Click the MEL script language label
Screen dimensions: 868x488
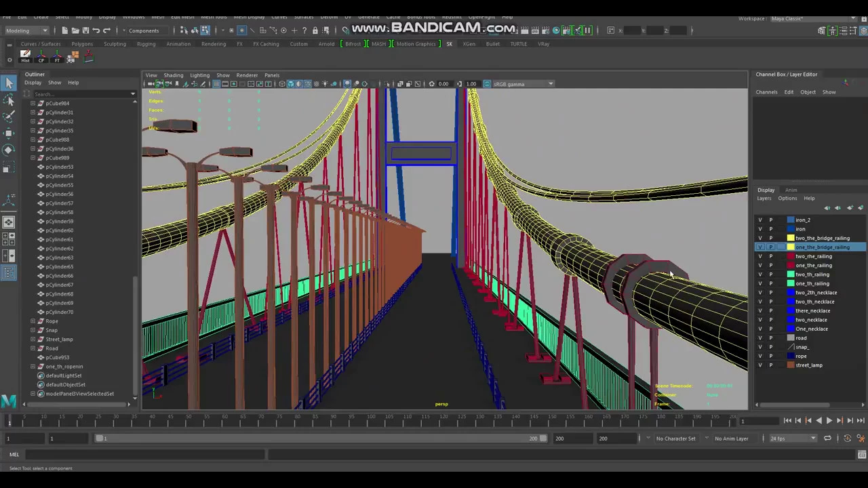[x=14, y=455]
